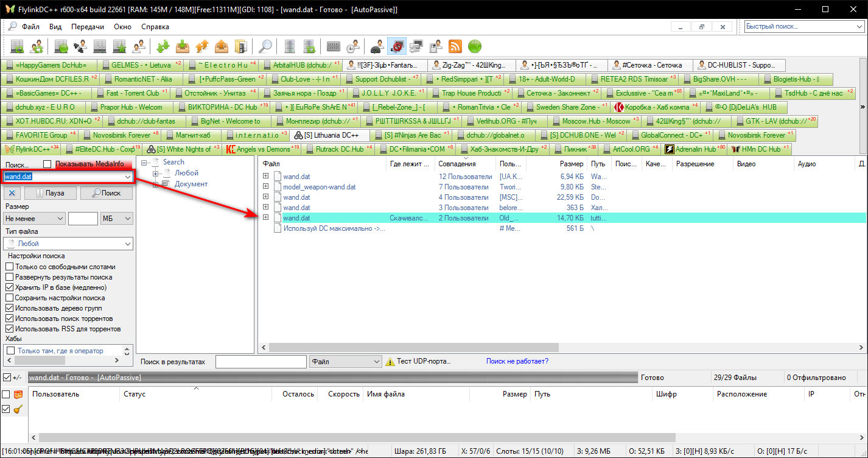The height and width of the screenshot is (458, 868).
Task: Open the 'Не менее' size condition dropdown
Action: click(34, 219)
